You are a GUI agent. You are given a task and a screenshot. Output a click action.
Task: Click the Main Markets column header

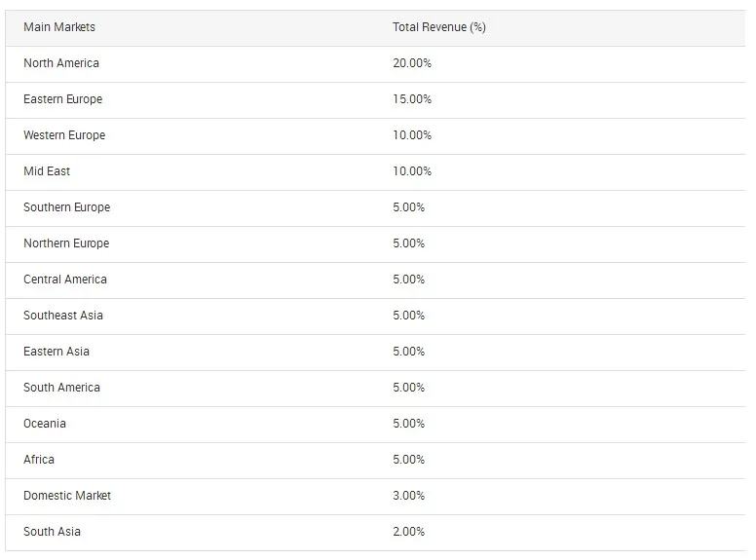click(x=59, y=27)
